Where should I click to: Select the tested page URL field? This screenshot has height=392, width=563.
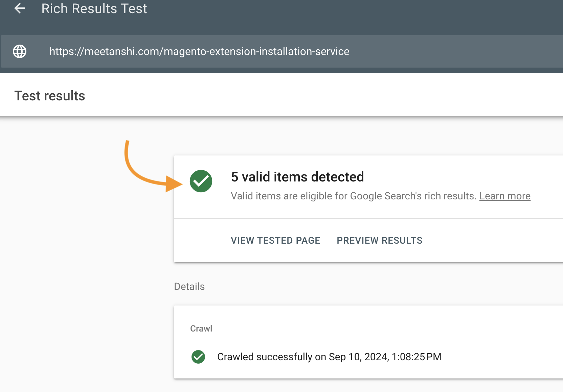point(199,51)
